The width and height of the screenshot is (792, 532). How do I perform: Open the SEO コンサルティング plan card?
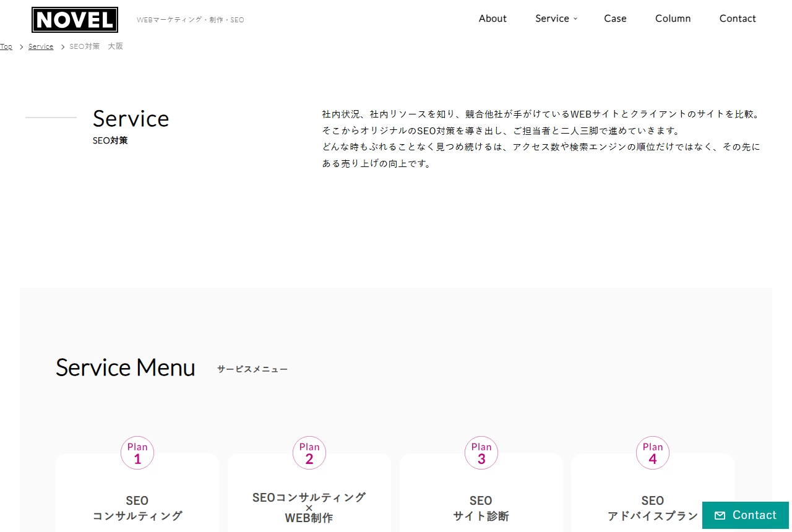click(x=137, y=492)
